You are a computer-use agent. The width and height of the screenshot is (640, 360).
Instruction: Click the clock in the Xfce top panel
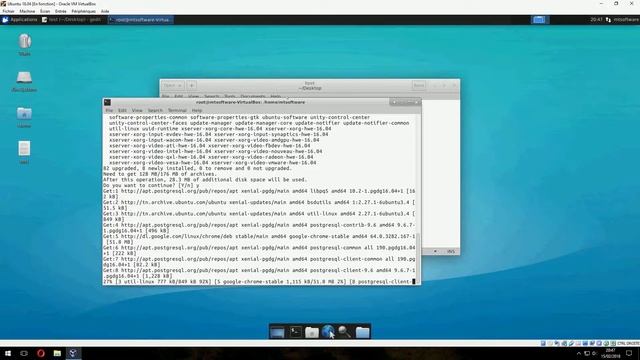pos(596,20)
